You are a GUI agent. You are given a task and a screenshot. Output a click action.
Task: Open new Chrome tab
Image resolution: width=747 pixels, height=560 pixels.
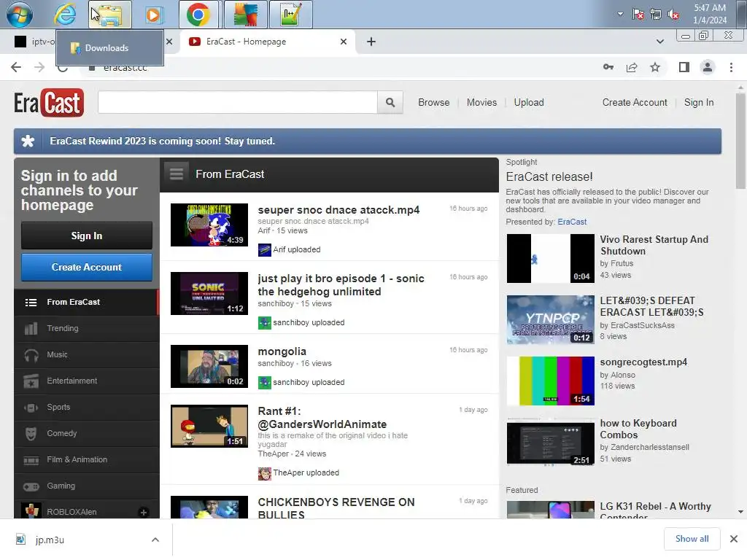click(x=371, y=42)
